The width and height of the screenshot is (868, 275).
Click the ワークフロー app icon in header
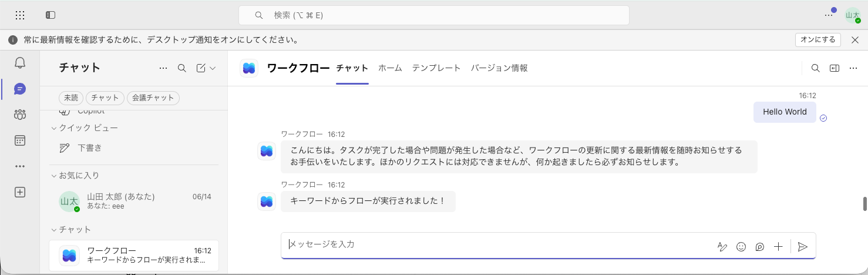(x=249, y=68)
